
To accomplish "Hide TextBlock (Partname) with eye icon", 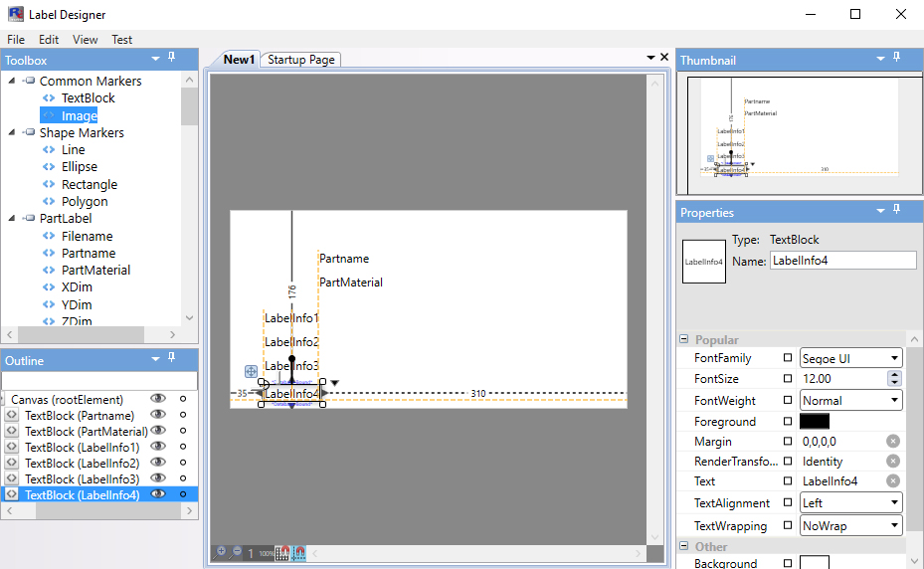I will [158, 415].
